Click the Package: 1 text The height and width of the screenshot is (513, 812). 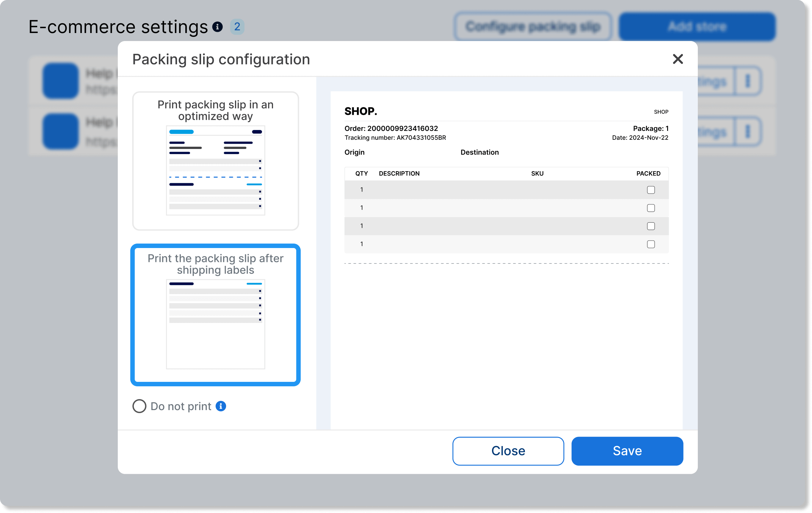click(650, 128)
